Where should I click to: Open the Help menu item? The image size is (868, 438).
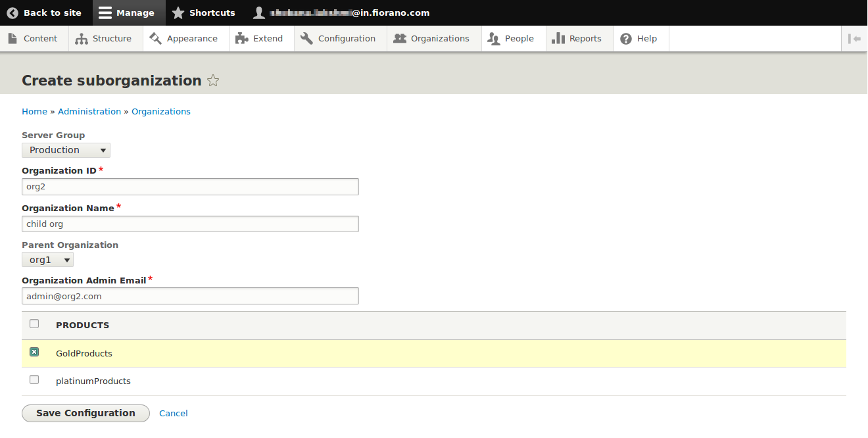pyautogui.click(x=639, y=39)
